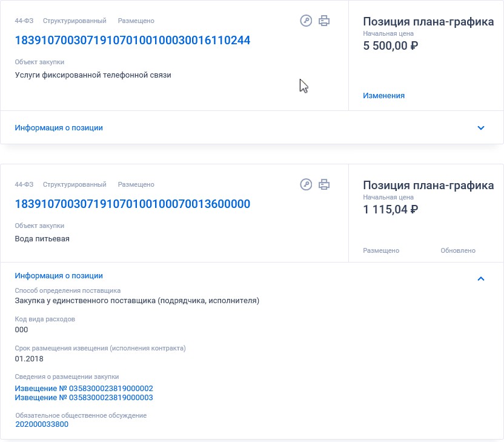The image size is (504, 442).
Task: Click Информация о позиции title in second card
Action: point(59,276)
